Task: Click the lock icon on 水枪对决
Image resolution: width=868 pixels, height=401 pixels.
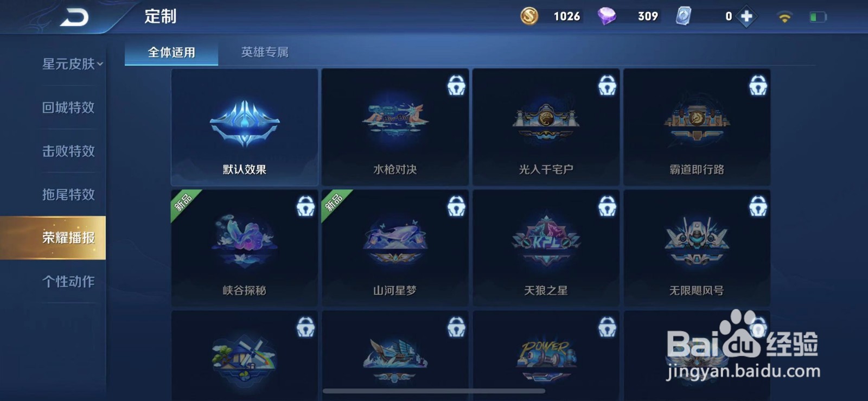Action: tap(456, 85)
